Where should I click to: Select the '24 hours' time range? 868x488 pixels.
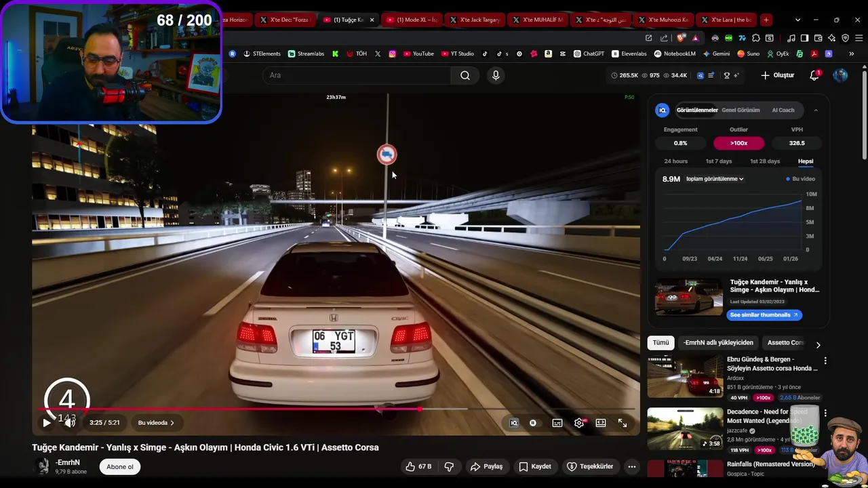[x=675, y=161]
